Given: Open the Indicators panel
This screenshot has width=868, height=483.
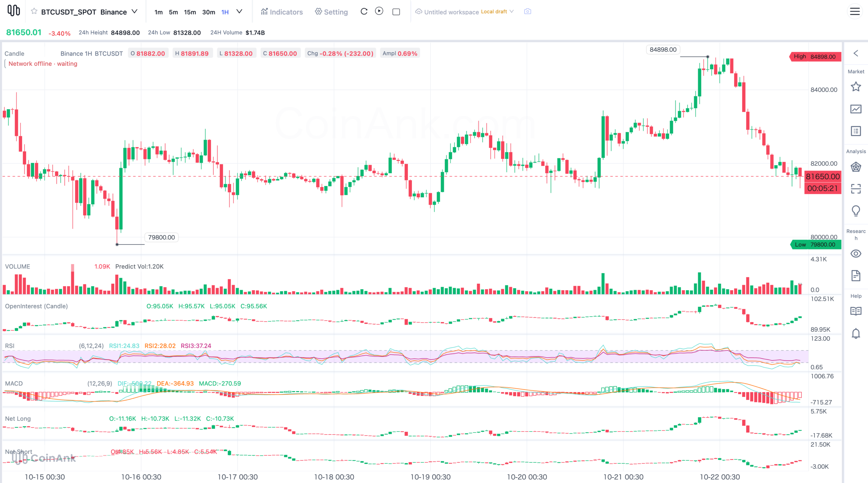Looking at the screenshot, I should (282, 12).
